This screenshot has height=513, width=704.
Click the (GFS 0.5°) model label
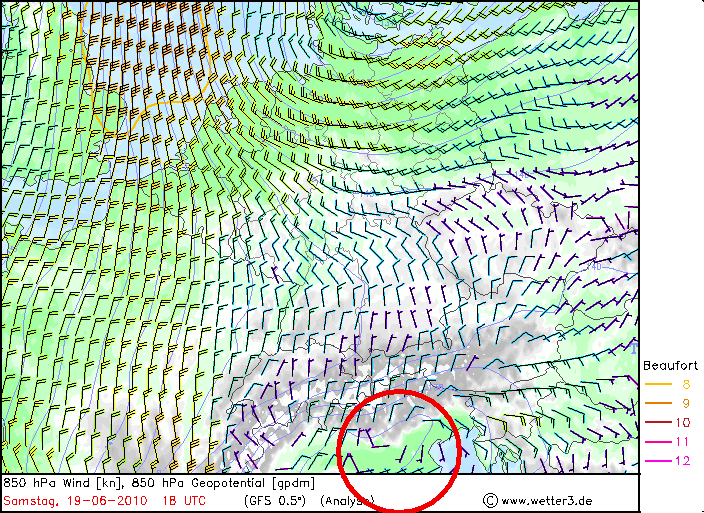(x=275, y=501)
